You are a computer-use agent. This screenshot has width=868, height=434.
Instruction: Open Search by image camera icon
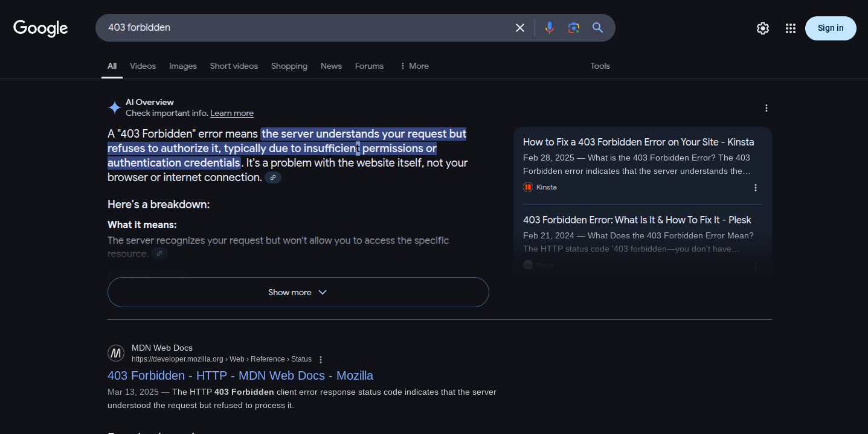(x=574, y=28)
